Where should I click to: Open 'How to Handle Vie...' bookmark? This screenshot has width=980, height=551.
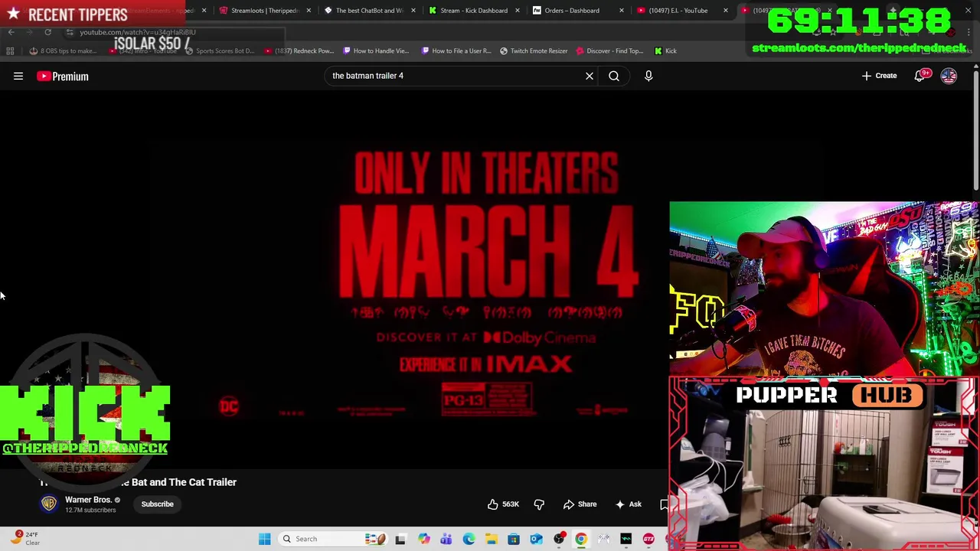tap(376, 51)
